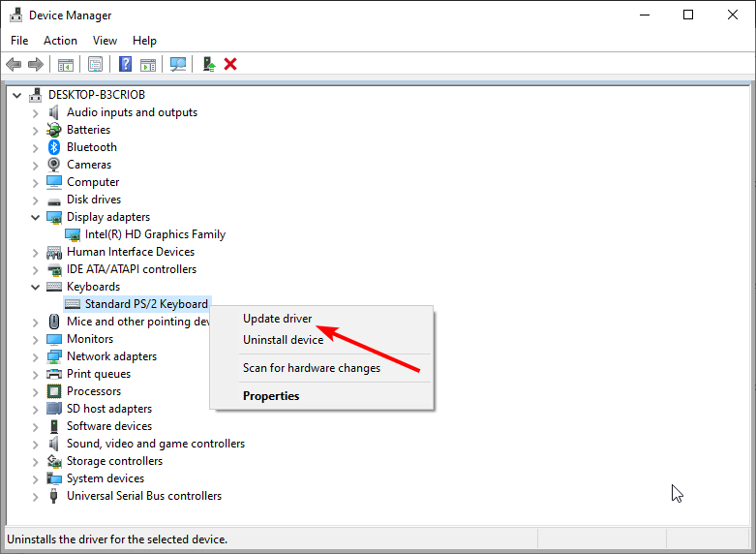The width and height of the screenshot is (756, 554).
Task: Select the Batteries label
Action: pos(89,130)
